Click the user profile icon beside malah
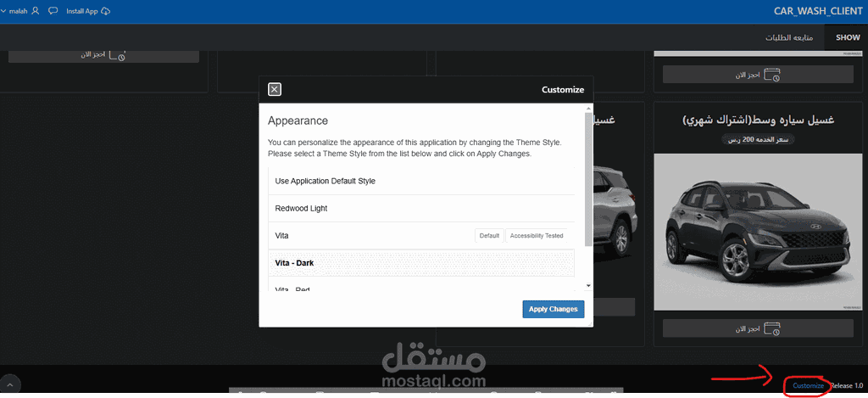The image size is (868, 398). 36,11
